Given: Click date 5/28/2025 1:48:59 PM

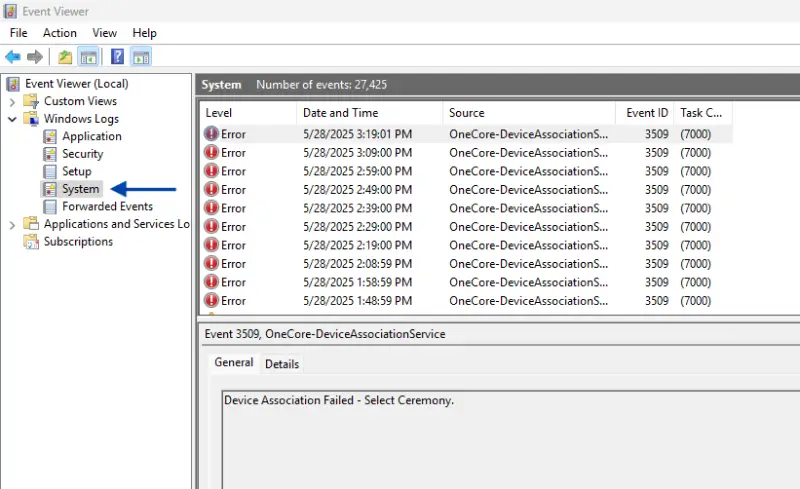Looking at the screenshot, I should [x=358, y=301].
